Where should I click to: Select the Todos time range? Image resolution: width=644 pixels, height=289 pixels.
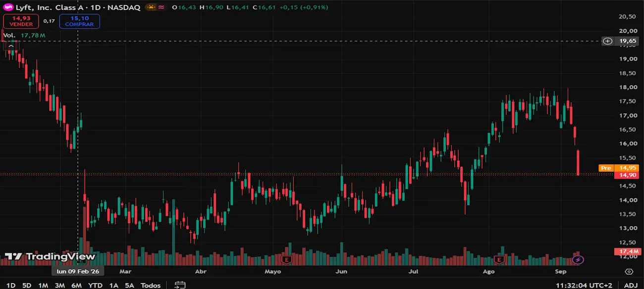[151, 285]
